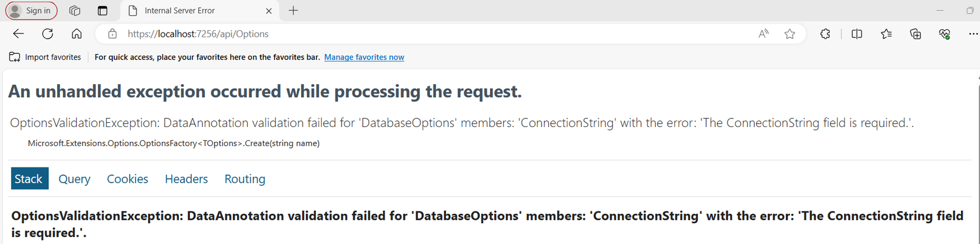Open Settings and more menu
Viewport: 980px width, 244px height.
973,34
